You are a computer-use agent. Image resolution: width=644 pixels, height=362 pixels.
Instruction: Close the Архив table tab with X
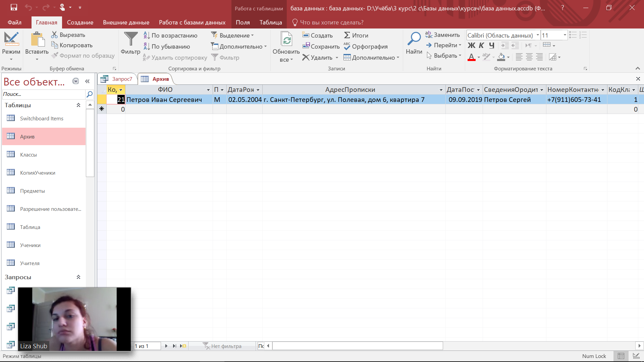coord(638,79)
